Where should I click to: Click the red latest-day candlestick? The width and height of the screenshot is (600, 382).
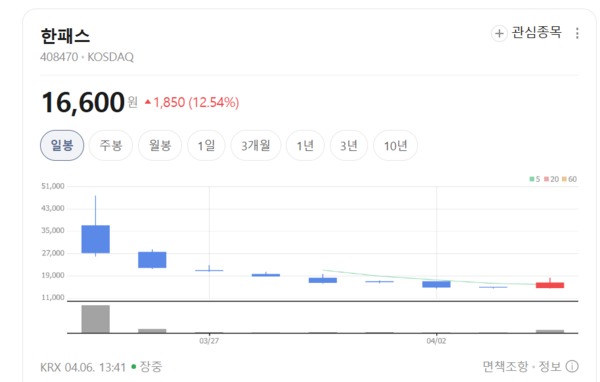550,285
